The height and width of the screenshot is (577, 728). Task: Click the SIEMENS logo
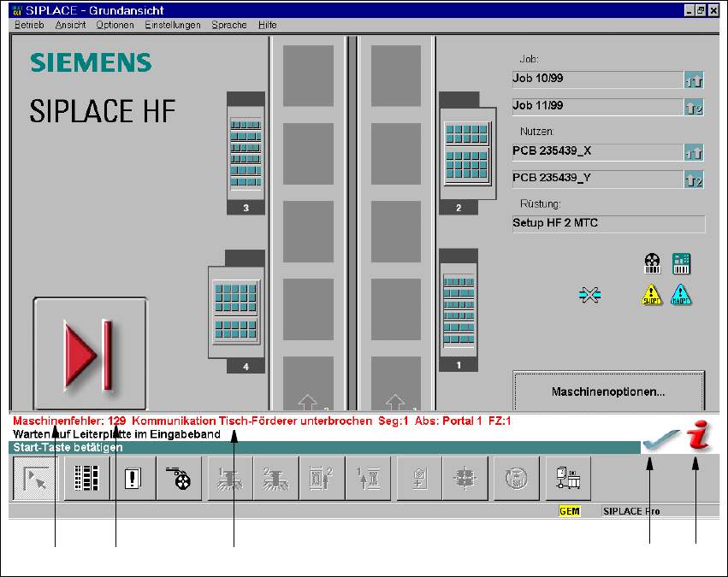tap(91, 62)
